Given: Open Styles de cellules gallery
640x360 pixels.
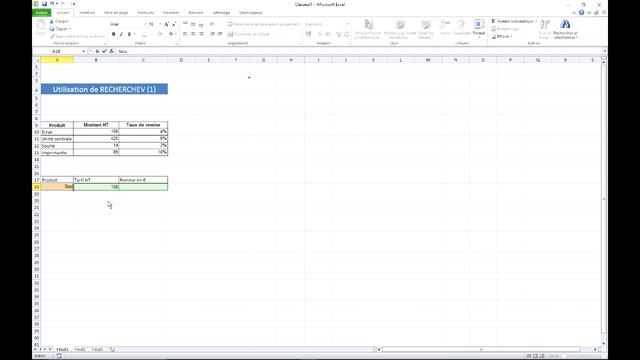Looking at the screenshot, I should click(425, 29).
